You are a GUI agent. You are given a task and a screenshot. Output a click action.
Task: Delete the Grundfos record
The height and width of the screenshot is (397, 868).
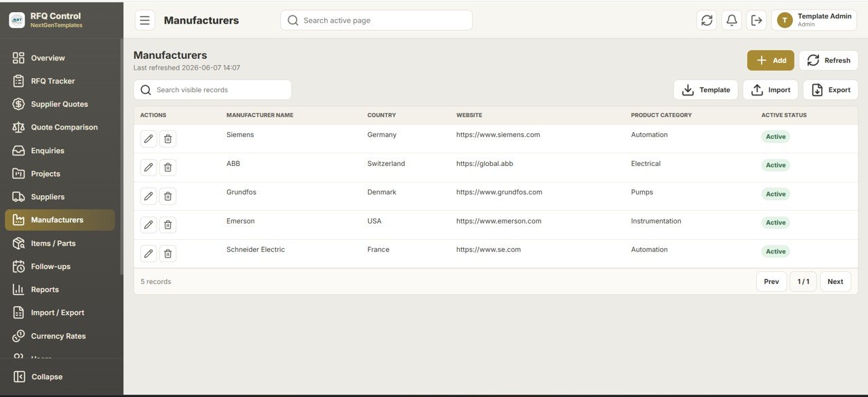pos(167,196)
